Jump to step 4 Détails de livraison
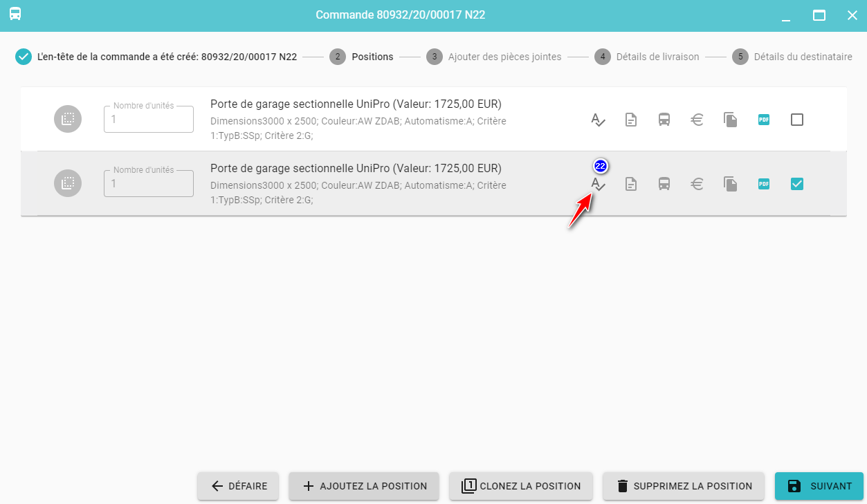The image size is (867, 504). [x=647, y=57]
